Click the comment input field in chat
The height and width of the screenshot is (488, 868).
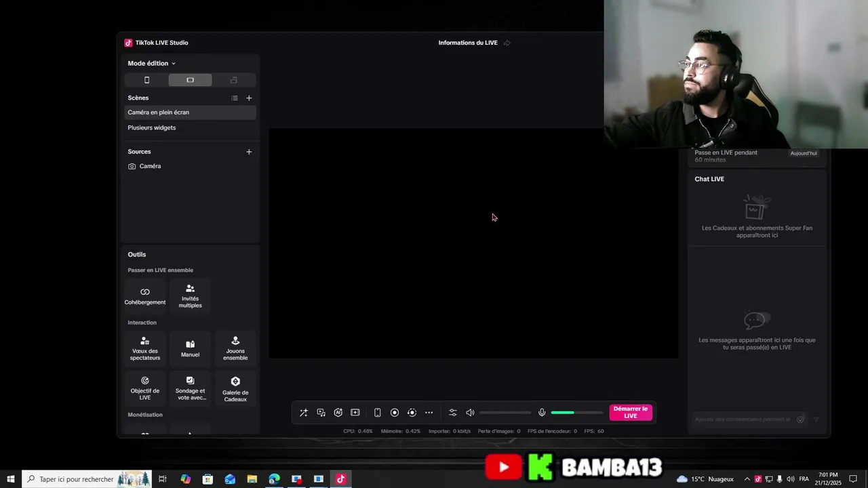pos(743,420)
